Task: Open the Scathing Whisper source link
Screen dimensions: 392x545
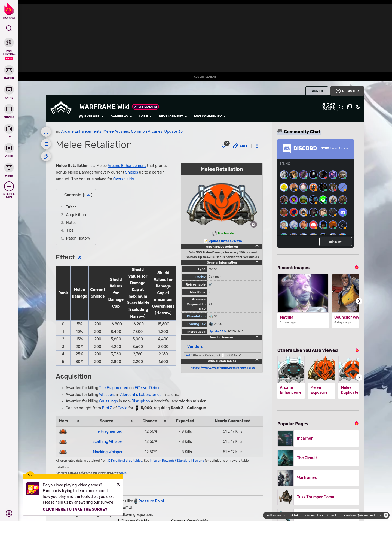Action: coord(108,441)
